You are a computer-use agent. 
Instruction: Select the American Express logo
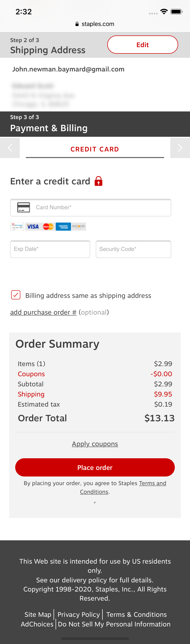pos(63,226)
